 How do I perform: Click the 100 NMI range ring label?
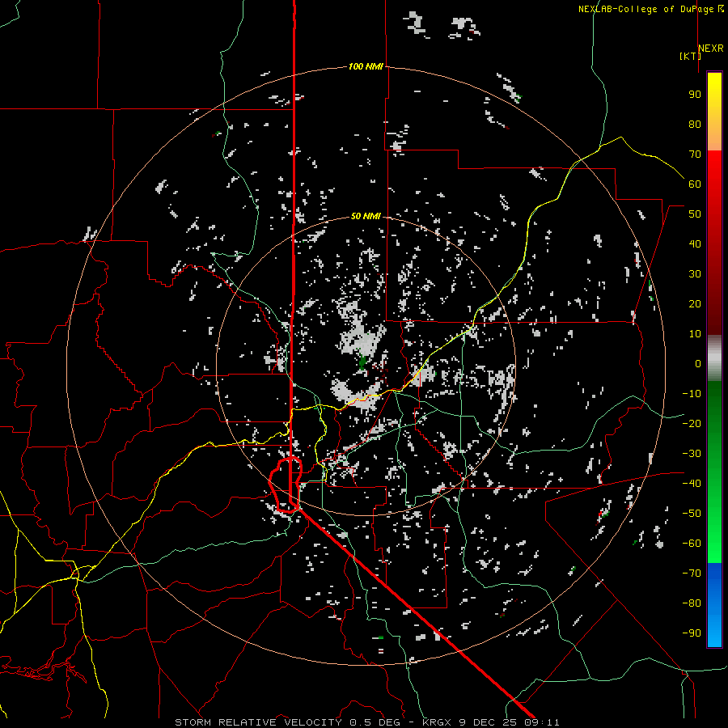(x=366, y=67)
